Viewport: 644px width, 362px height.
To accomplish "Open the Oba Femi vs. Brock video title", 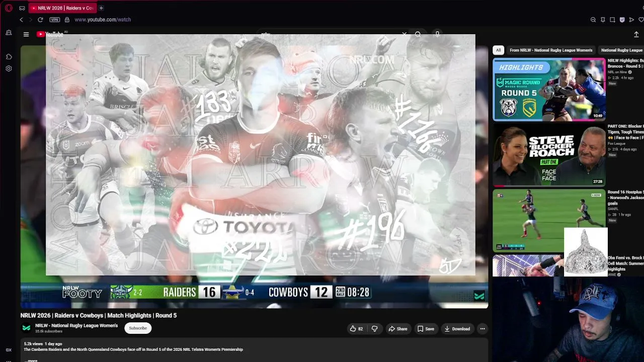I will tap(625, 263).
